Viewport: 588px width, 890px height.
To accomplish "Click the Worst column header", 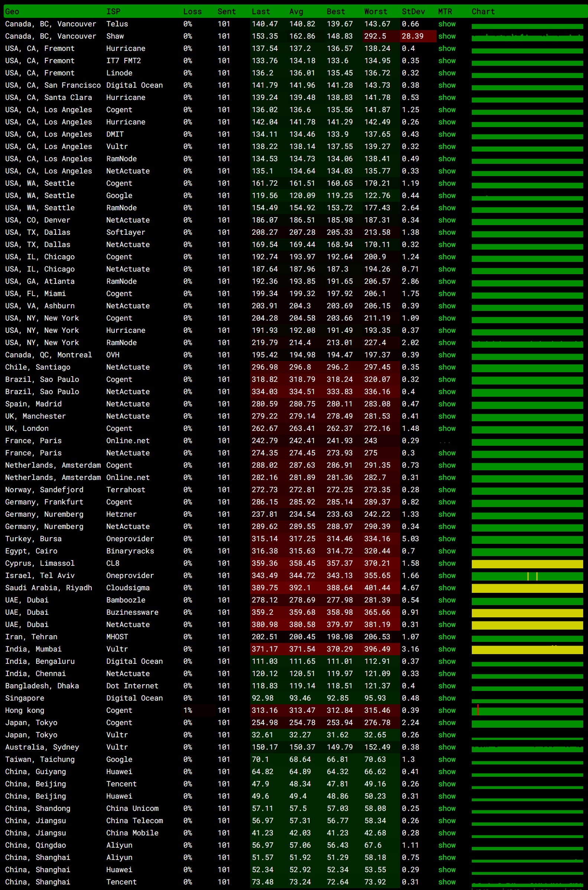I will [x=375, y=12].
